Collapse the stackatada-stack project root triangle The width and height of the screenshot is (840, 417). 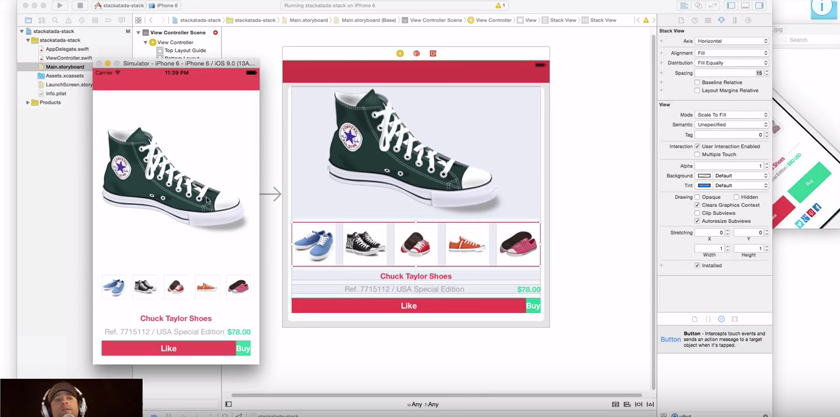22,32
